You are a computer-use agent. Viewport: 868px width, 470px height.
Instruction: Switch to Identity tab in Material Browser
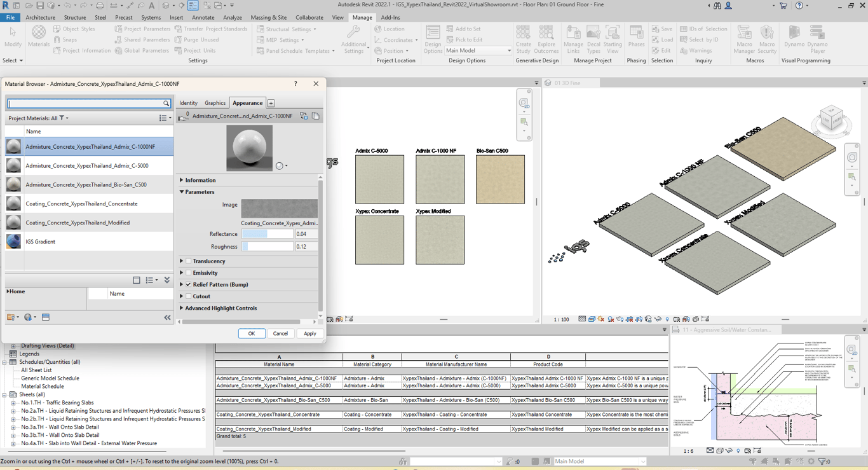click(188, 103)
